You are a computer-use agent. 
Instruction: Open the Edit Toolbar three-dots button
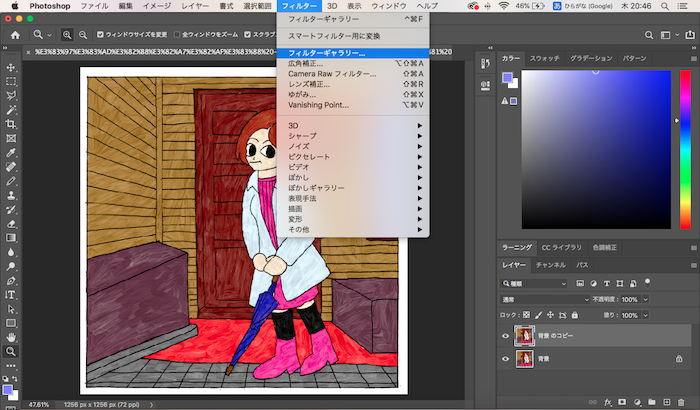click(x=11, y=366)
